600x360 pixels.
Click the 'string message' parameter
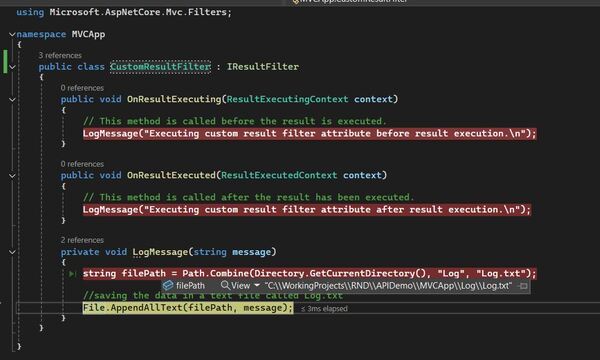(x=232, y=252)
